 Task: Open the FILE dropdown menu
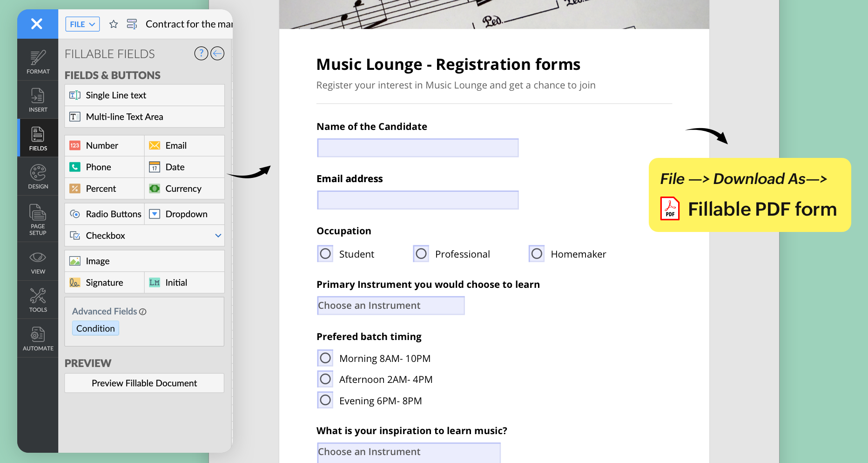point(82,24)
